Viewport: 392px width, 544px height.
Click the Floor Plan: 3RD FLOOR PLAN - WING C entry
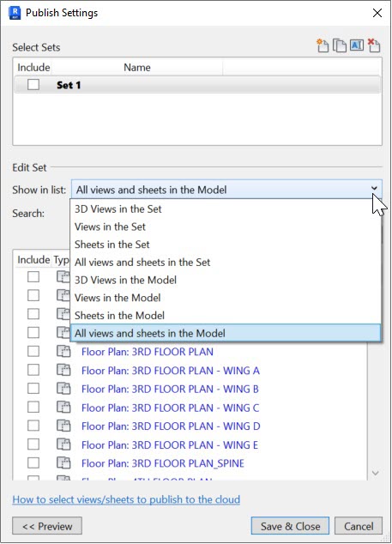tap(171, 408)
